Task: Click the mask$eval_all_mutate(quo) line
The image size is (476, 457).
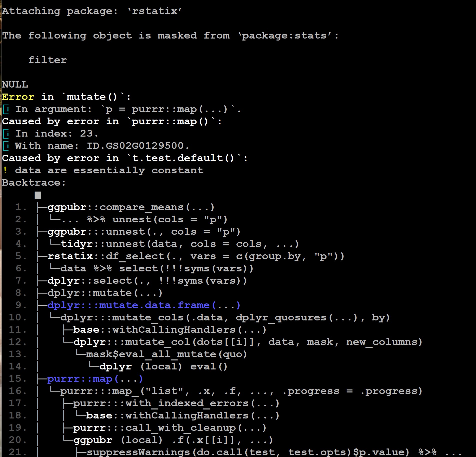Action: tap(167, 354)
